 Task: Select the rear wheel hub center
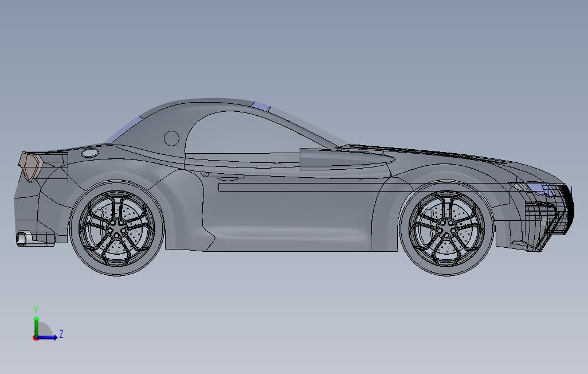pos(116,228)
